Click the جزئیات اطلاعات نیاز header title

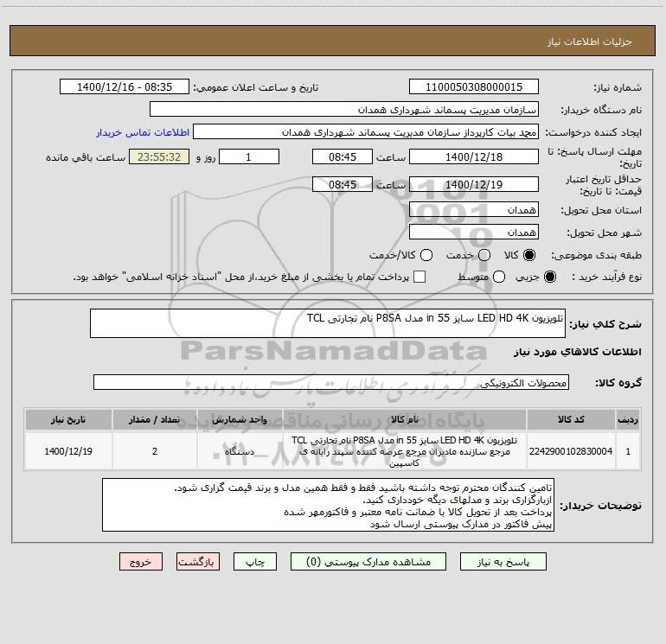(x=590, y=41)
